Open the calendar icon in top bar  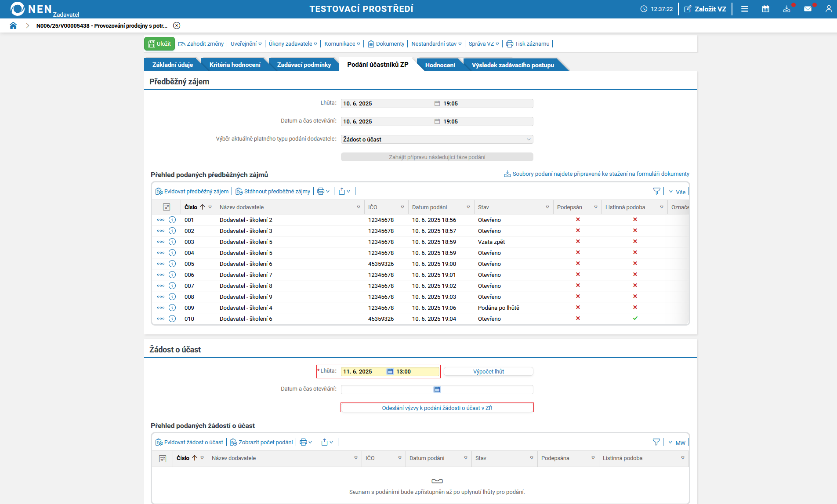(765, 9)
